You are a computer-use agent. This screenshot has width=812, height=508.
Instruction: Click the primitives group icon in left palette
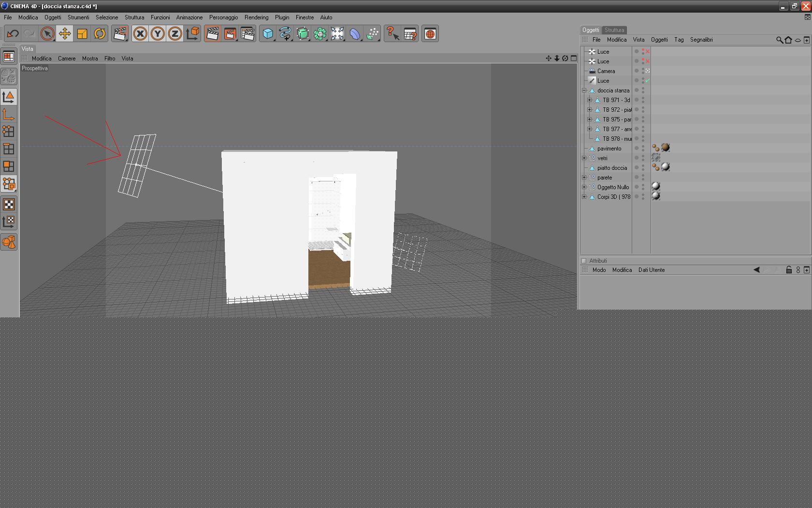coord(9,242)
